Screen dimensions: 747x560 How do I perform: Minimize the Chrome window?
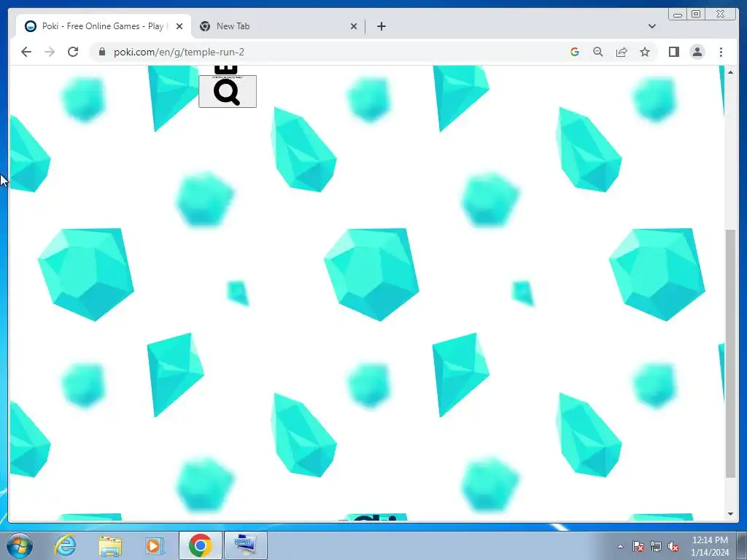coord(678,14)
